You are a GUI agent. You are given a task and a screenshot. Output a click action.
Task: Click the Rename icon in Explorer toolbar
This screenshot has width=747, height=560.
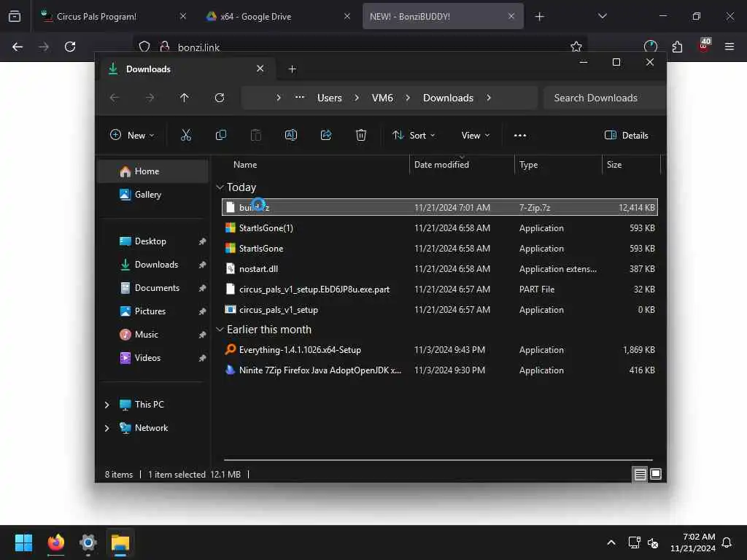point(291,135)
